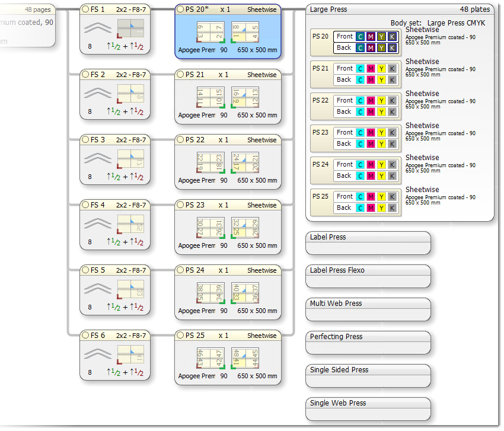Click the FS 6 status circle
504x431 pixels.
(85, 335)
